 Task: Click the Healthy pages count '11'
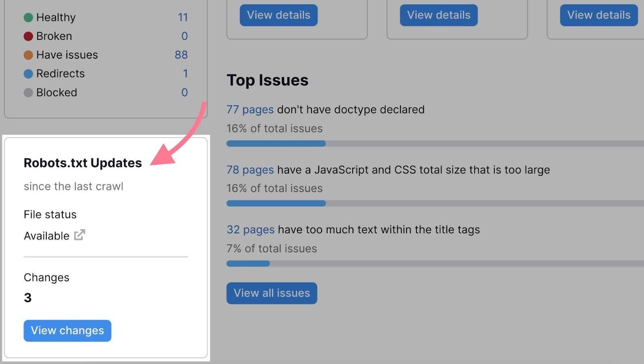pos(183,17)
